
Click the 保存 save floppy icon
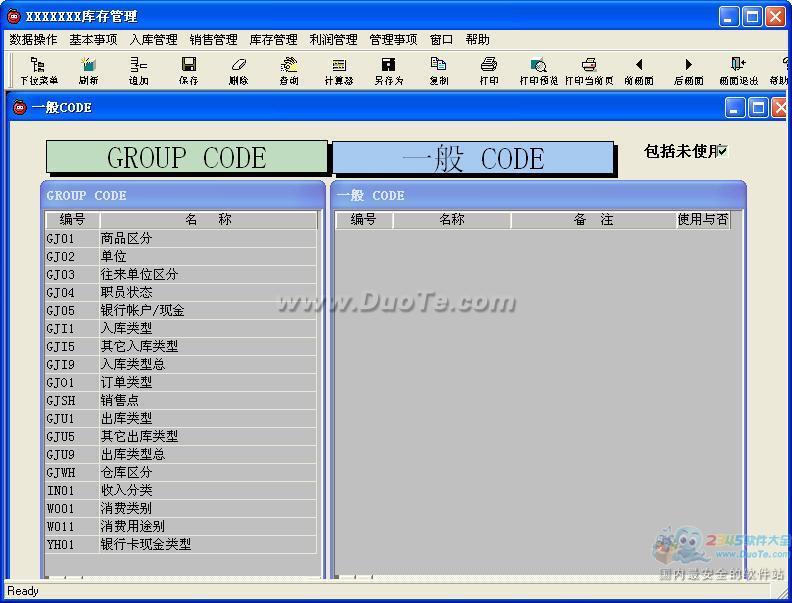coord(188,70)
